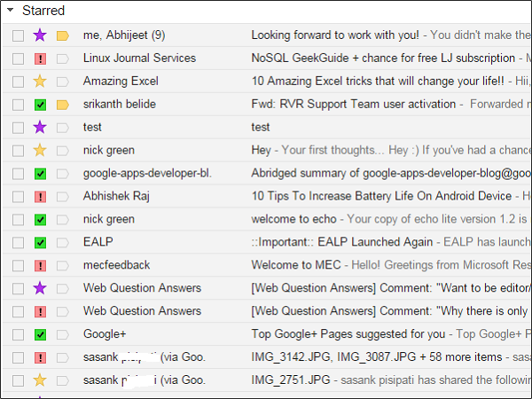Viewport: 532px width, 399px height.
Task: Click importance marker on nick green 'Hey' row
Action: click(x=63, y=151)
